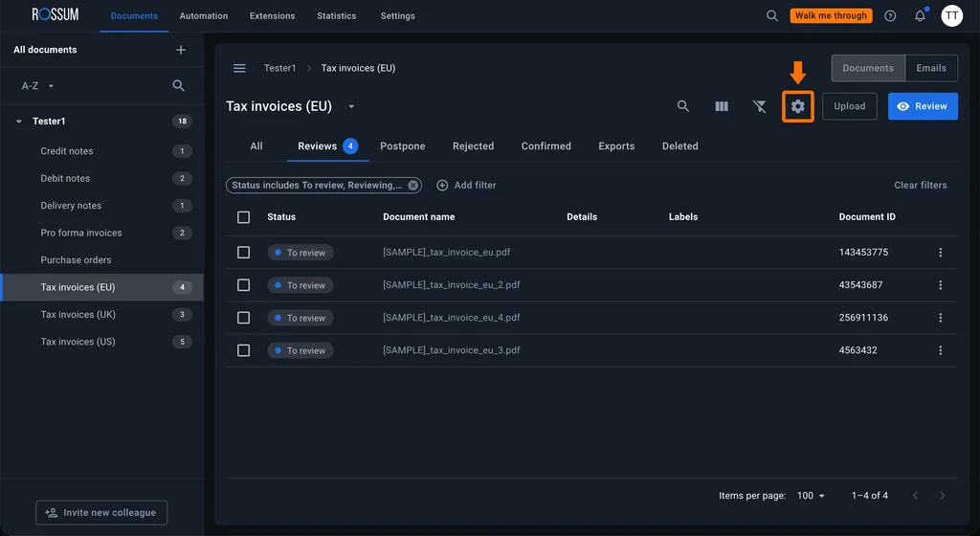Open the columns layout icon
This screenshot has height=536, width=980.
722,106
